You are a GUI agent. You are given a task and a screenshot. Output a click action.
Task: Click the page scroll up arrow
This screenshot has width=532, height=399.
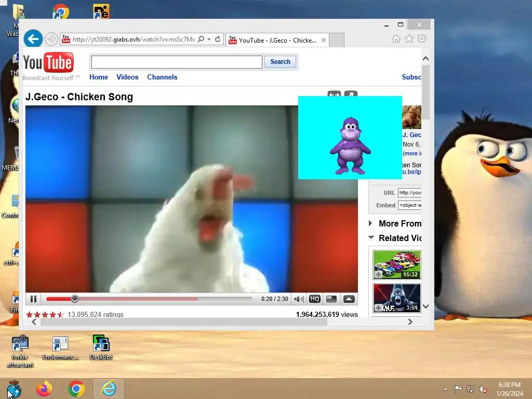click(x=426, y=59)
